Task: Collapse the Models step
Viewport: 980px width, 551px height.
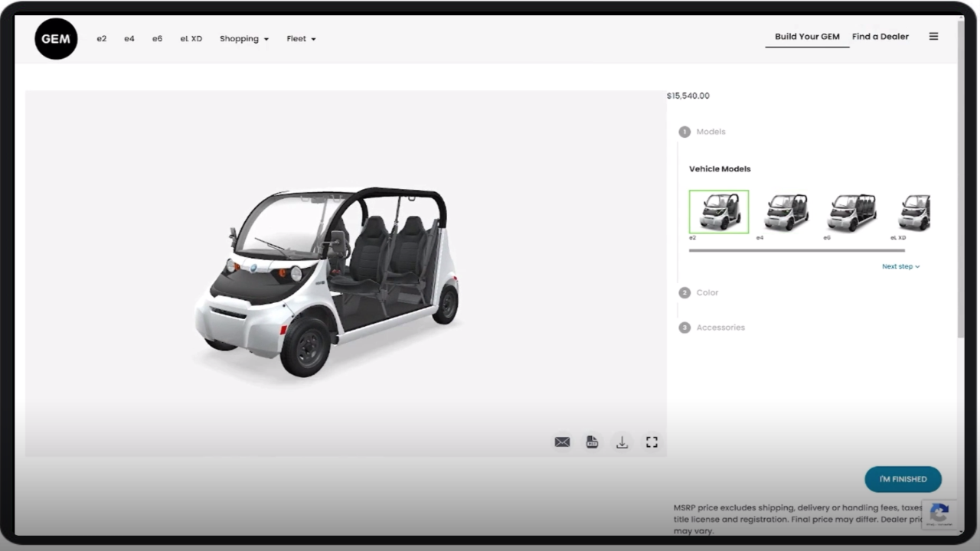Action: (710, 132)
